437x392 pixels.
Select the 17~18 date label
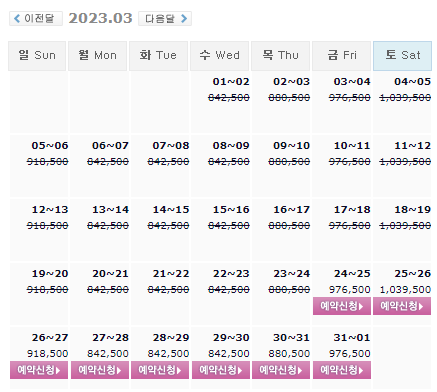coord(352,210)
